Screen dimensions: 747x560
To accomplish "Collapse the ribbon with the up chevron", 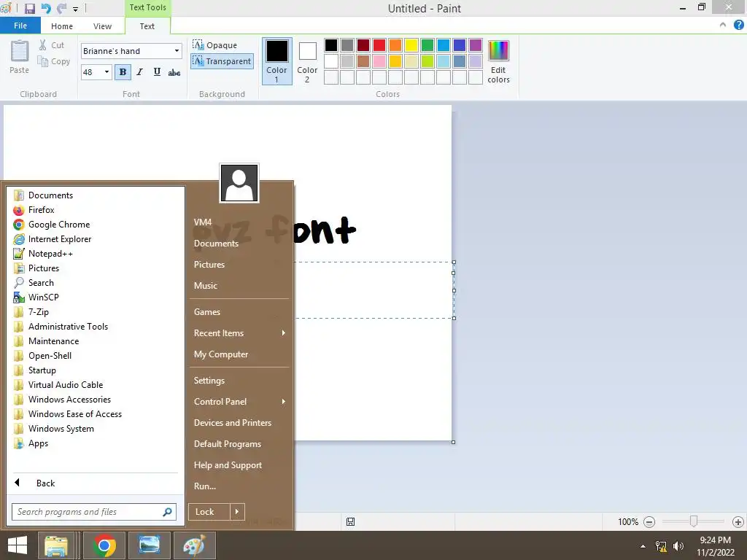I will pyautogui.click(x=723, y=26).
